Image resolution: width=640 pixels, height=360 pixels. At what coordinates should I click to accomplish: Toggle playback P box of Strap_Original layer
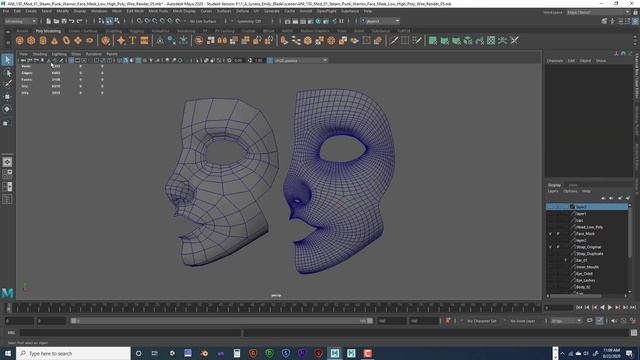click(558, 247)
